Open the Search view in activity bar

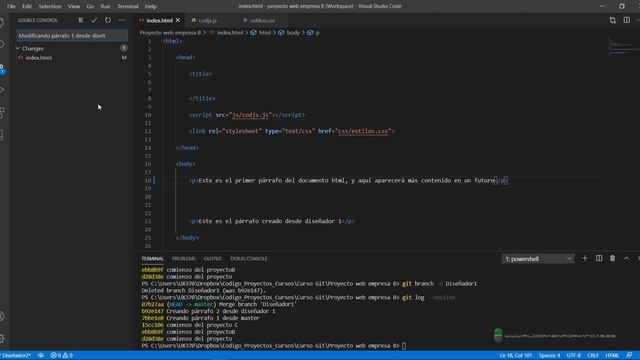click(x=2, y=44)
